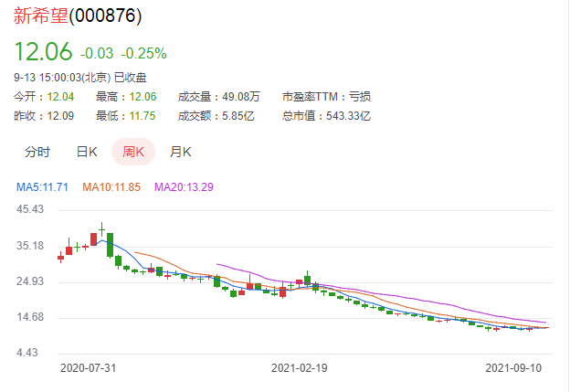
Task: Click the 2021-09-10 date axis label
Action: point(513,368)
